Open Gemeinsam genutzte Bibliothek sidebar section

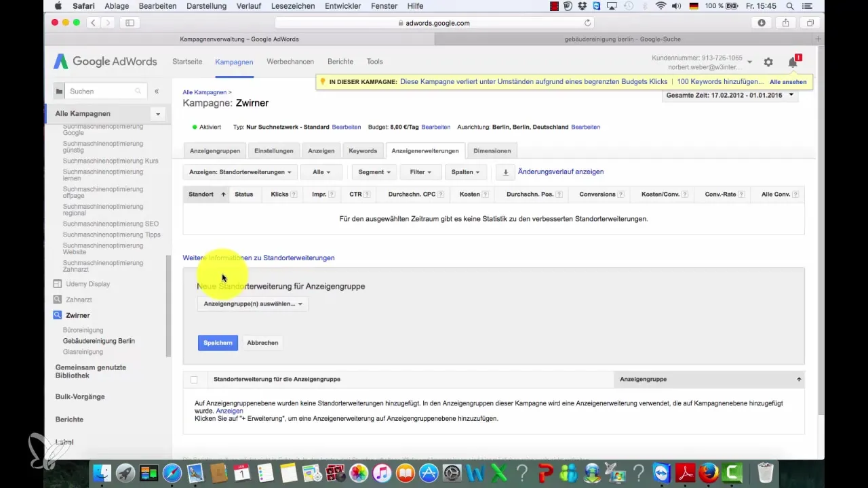point(91,371)
